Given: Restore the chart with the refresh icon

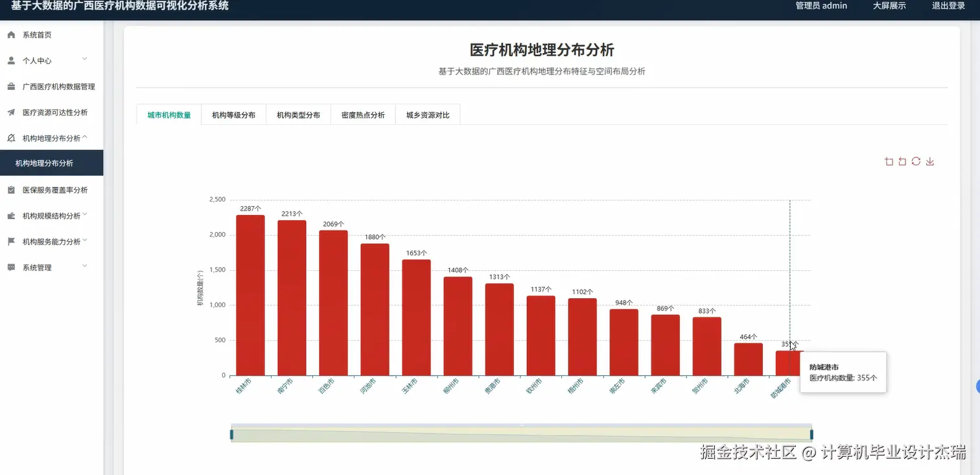Looking at the screenshot, I should click(x=916, y=161).
